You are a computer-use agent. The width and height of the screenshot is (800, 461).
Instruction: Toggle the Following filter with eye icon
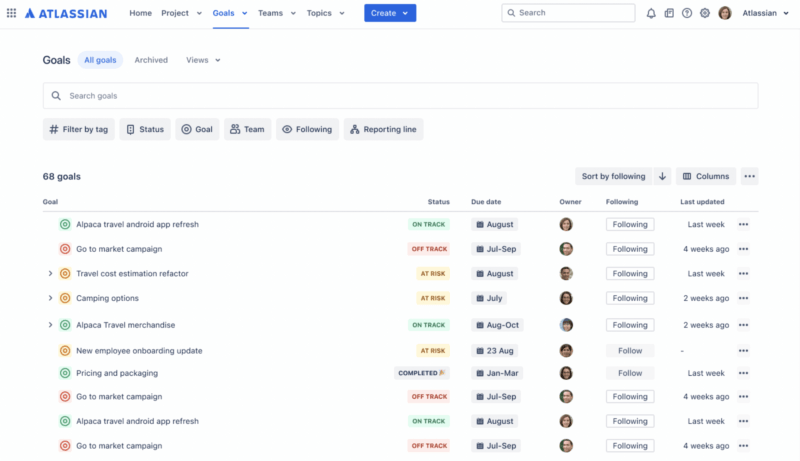coord(307,130)
